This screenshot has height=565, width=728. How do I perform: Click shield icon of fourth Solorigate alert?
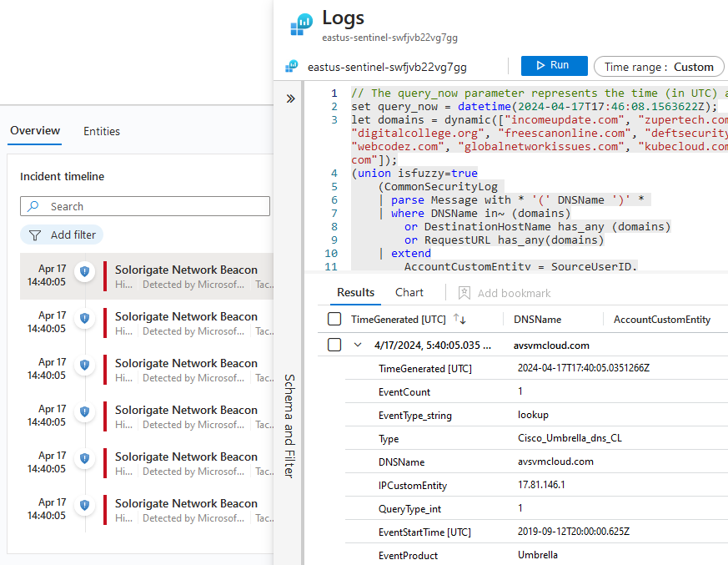[84, 411]
